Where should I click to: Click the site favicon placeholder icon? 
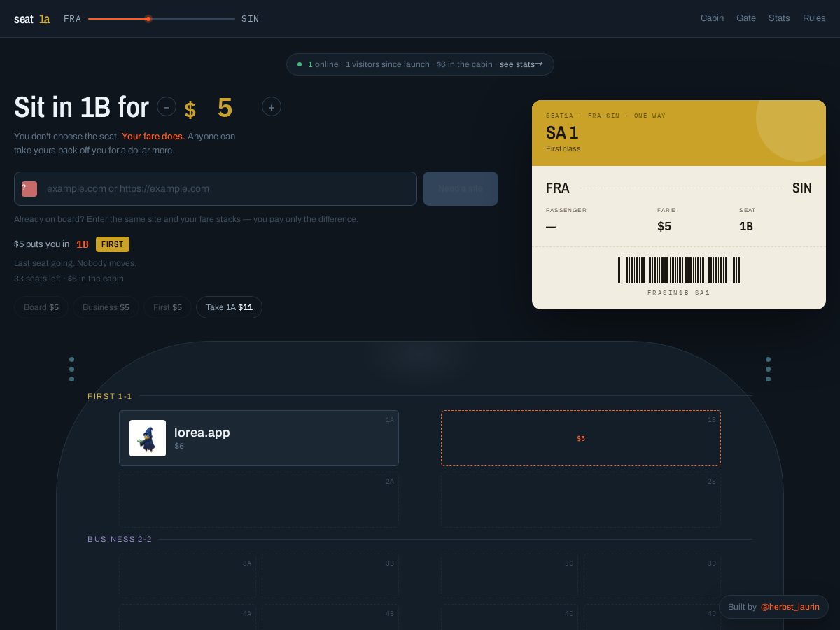click(x=29, y=188)
